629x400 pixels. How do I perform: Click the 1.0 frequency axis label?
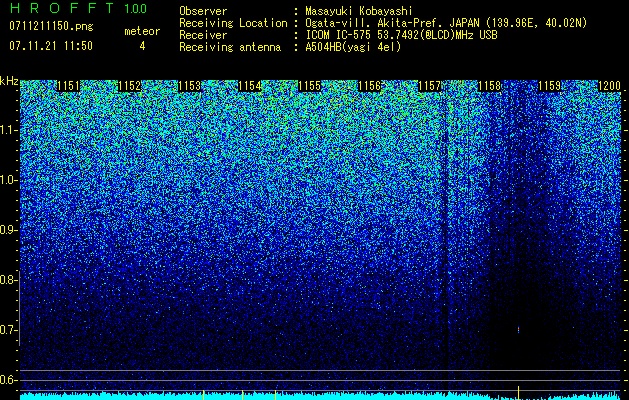[x=9, y=180]
